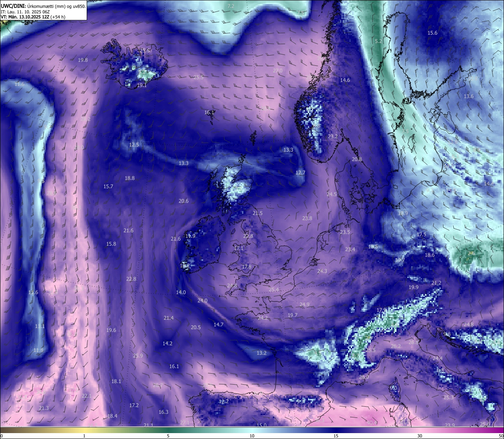504x439 pixels.
Task: Click the 20.5 value label
Action: 196,327
